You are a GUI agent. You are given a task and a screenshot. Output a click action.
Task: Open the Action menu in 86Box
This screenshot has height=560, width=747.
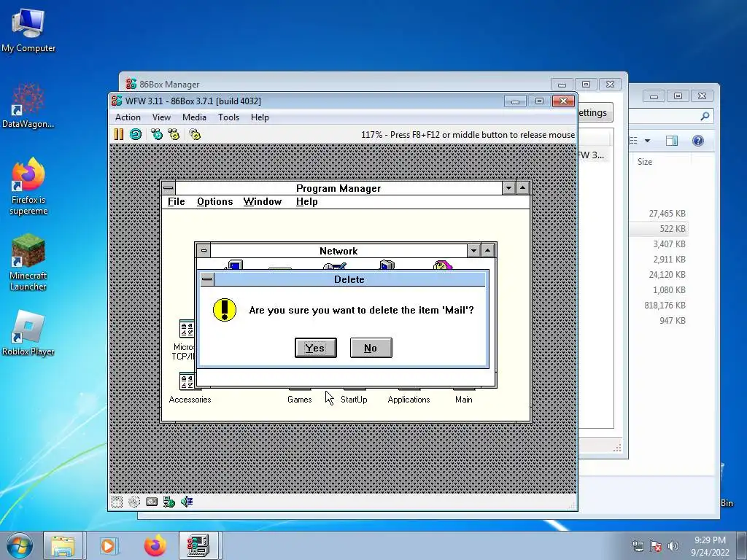click(128, 117)
